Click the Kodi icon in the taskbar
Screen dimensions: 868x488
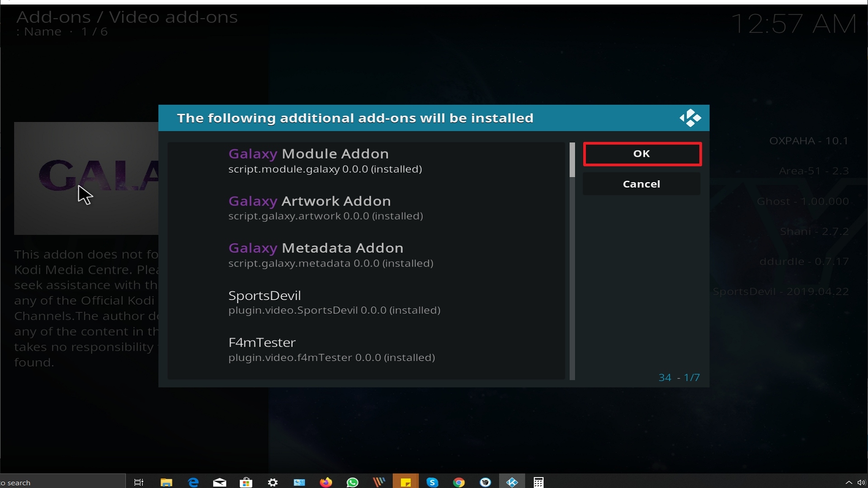click(512, 482)
